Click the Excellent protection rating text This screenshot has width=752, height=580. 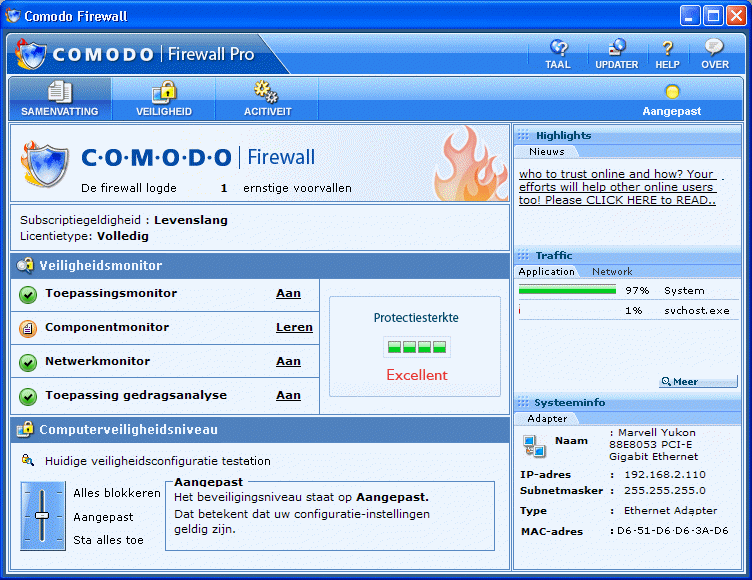(x=417, y=375)
